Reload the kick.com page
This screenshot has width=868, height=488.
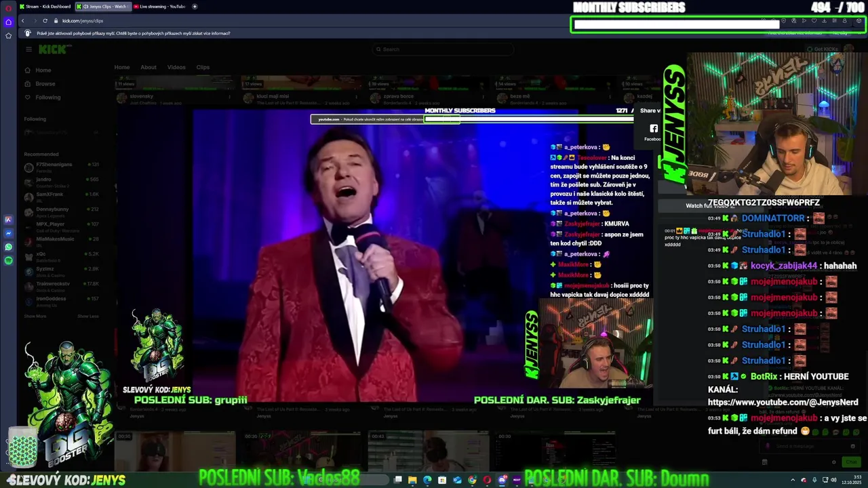45,20
